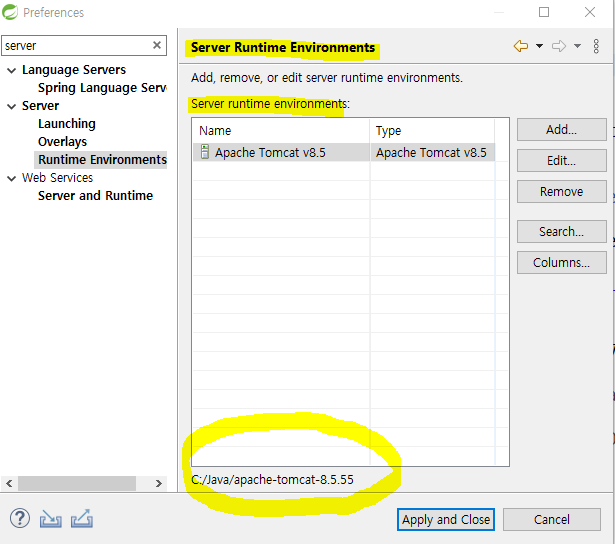Go forward to next preference page
This screenshot has height=544, width=615.
[559, 46]
